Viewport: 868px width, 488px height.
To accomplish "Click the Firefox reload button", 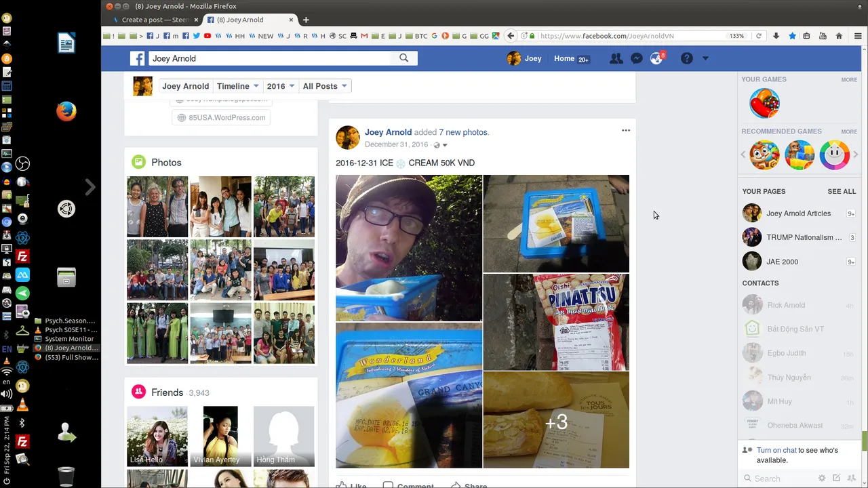I will [759, 36].
